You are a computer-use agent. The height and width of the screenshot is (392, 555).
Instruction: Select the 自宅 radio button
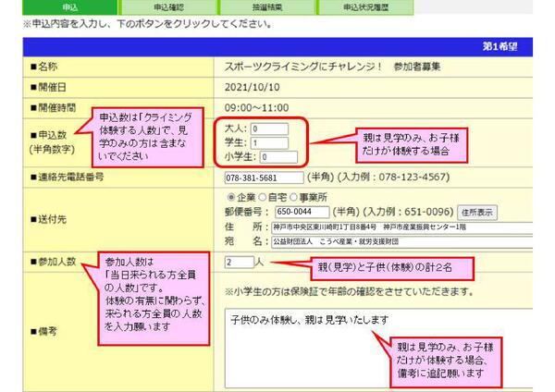point(263,197)
